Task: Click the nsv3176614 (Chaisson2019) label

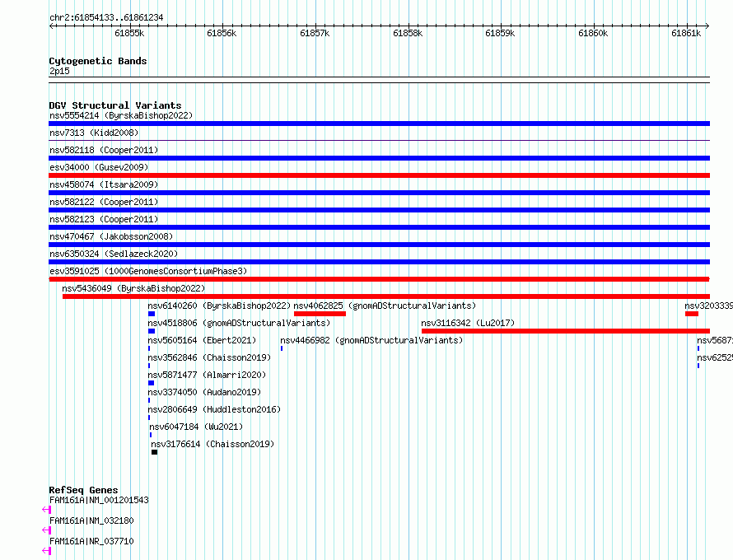Action: 212,444
